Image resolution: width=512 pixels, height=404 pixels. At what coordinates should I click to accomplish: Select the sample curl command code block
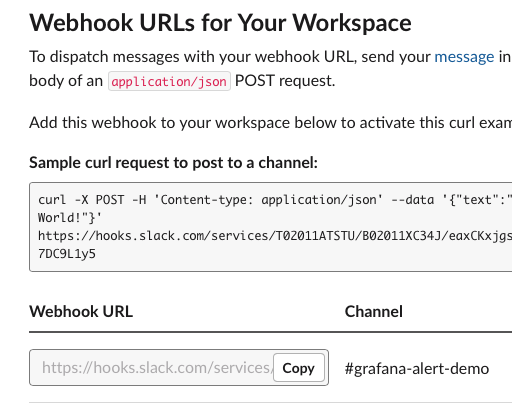coord(271,227)
